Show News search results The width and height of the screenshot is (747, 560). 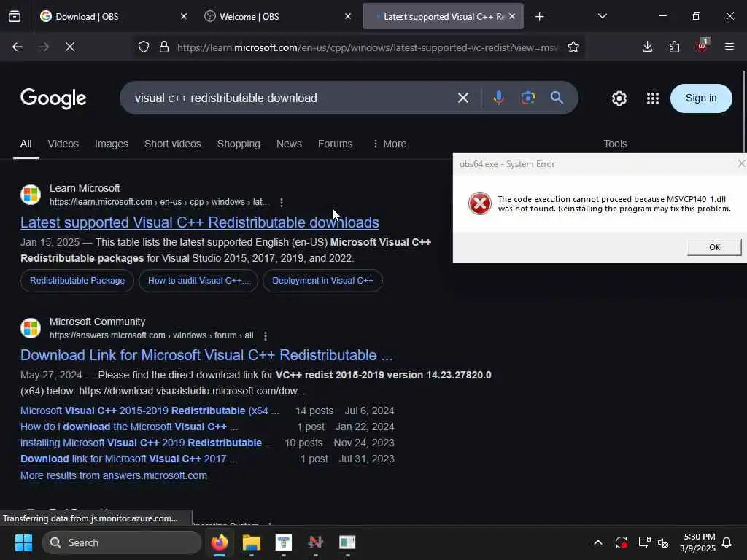[x=289, y=144]
